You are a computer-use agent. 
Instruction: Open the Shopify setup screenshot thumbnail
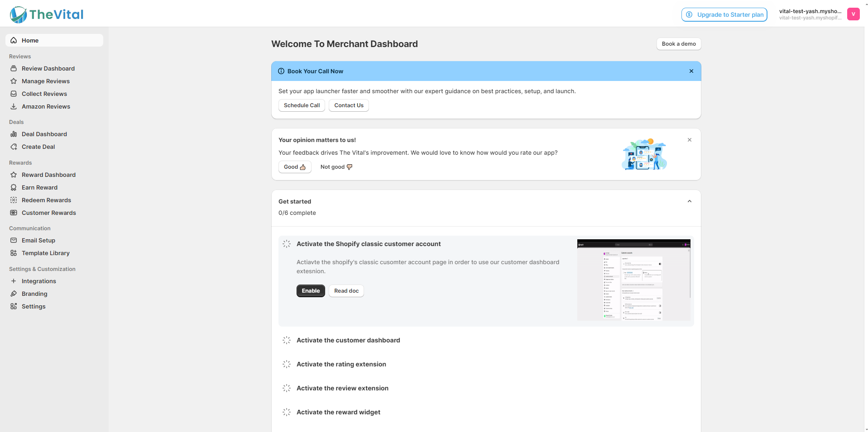633,280
